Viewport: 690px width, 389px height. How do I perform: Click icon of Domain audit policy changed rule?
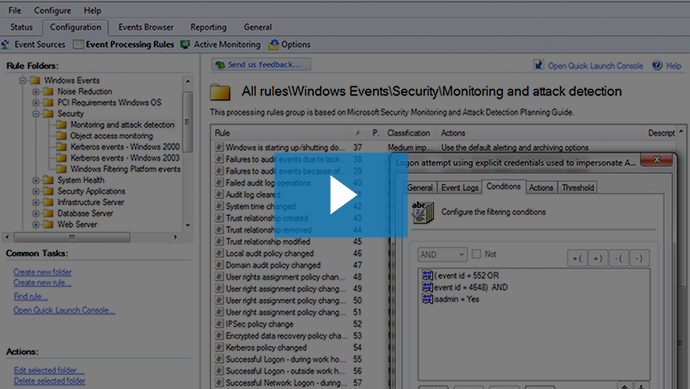pyautogui.click(x=219, y=265)
